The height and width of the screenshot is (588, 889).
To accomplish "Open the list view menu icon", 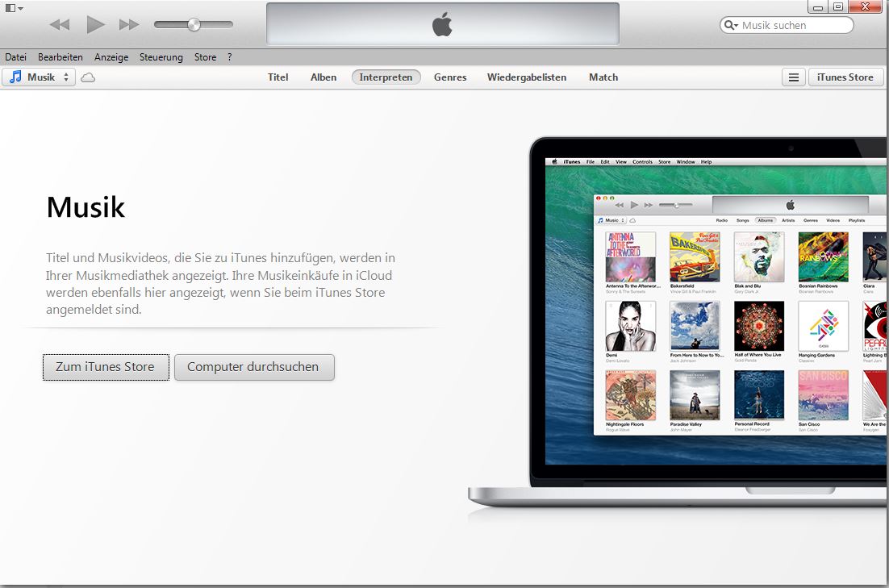I will [x=794, y=77].
